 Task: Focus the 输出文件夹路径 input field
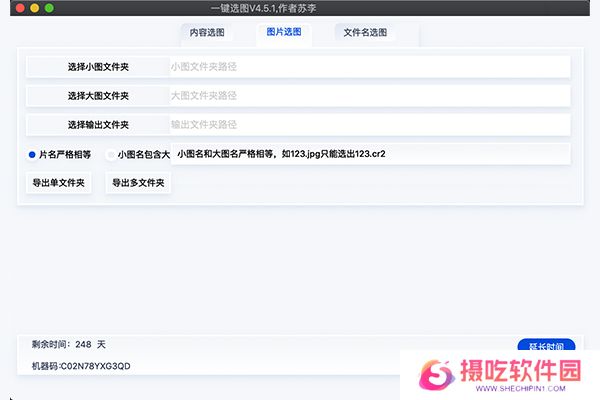370,125
